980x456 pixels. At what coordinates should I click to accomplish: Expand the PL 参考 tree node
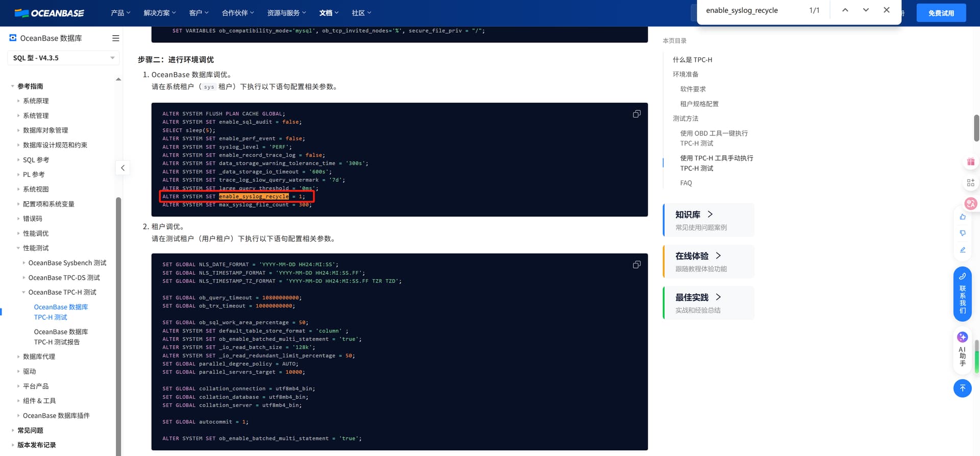pyautogui.click(x=18, y=175)
